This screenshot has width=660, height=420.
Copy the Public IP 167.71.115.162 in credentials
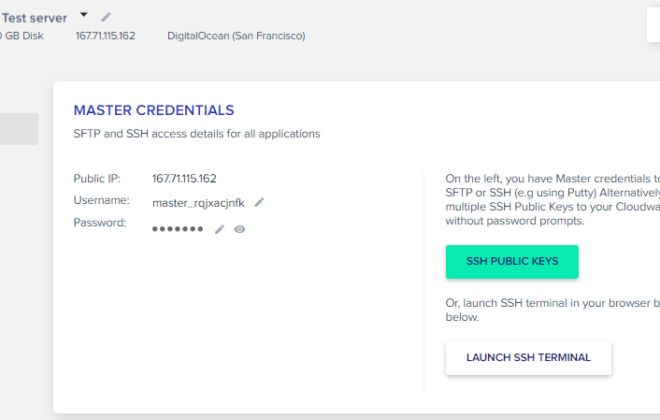click(184, 178)
